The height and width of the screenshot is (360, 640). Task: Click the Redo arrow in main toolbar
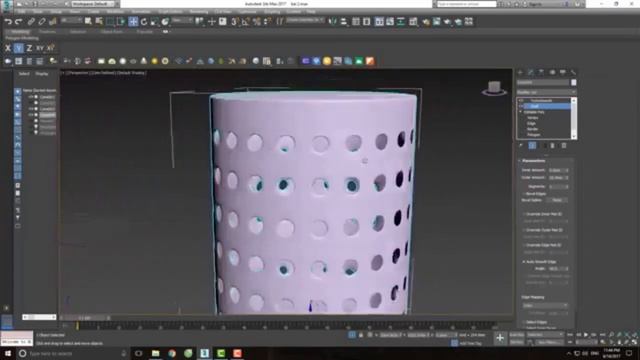(x=18, y=22)
